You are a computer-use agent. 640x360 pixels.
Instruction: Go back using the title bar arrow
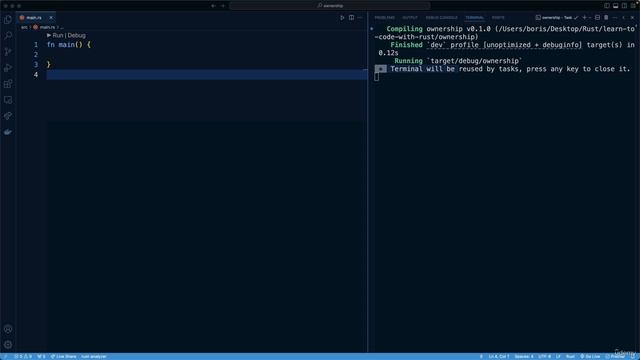(213, 6)
